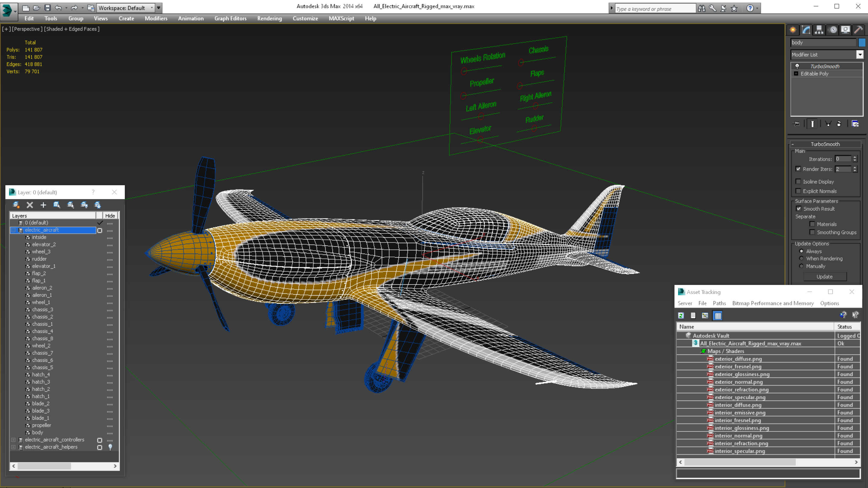The image size is (868, 488).
Task: Open Bitmap Performance and Memory menu
Action: (773, 303)
